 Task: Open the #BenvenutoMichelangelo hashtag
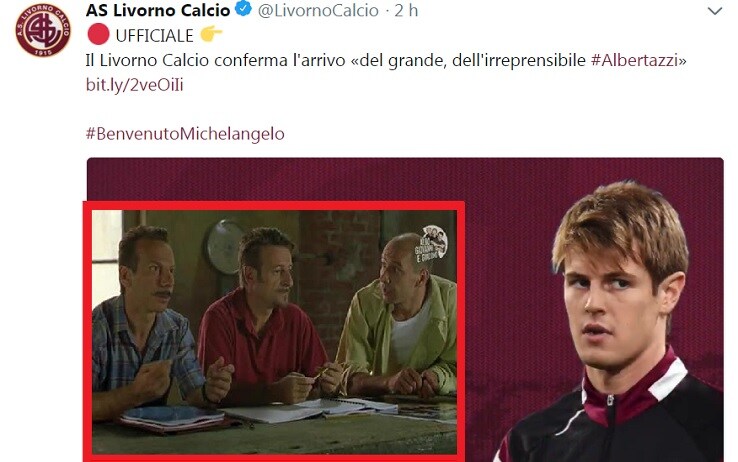[x=185, y=134]
